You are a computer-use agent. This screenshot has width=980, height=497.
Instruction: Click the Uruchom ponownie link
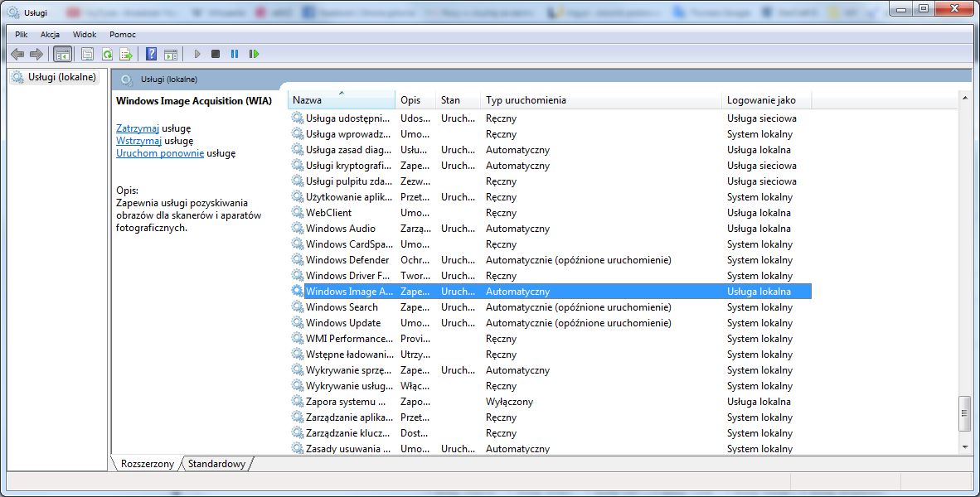pyautogui.click(x=160, y=153)
